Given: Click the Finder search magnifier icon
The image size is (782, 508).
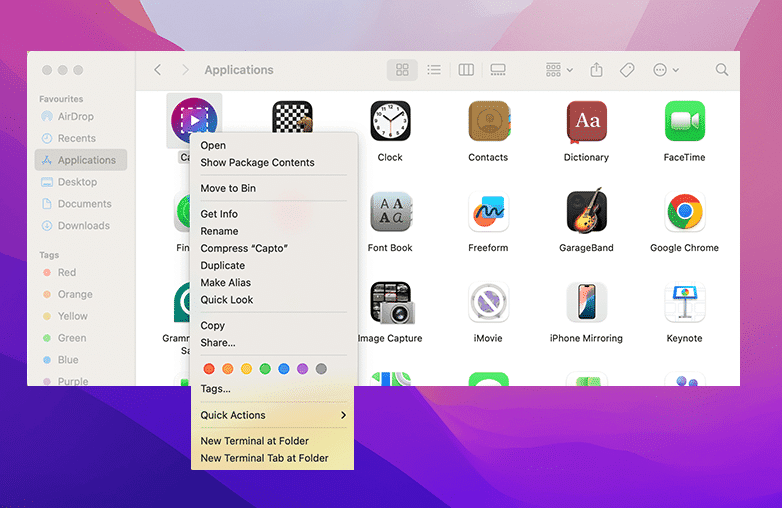Looking at the screenshot, I should tap(722, 70).
